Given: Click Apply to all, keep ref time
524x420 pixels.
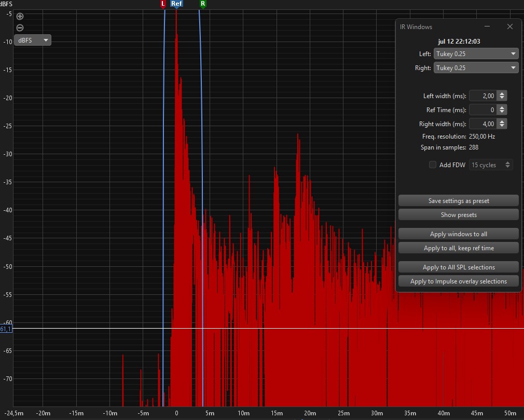Looking at the screenshot, I should (x=459, y=248).
